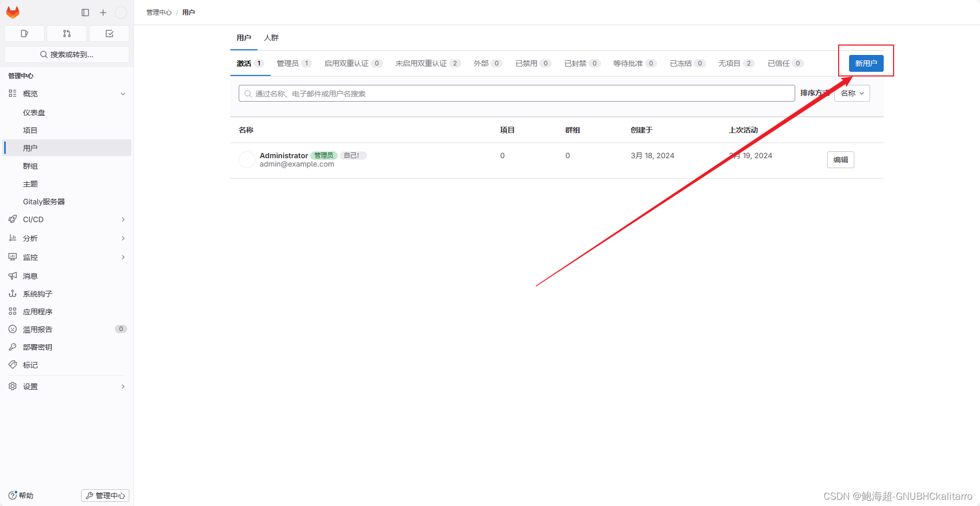
Task: Click the 标记 label tag icon
Action: pyautogui.click(x=13, y=365)
